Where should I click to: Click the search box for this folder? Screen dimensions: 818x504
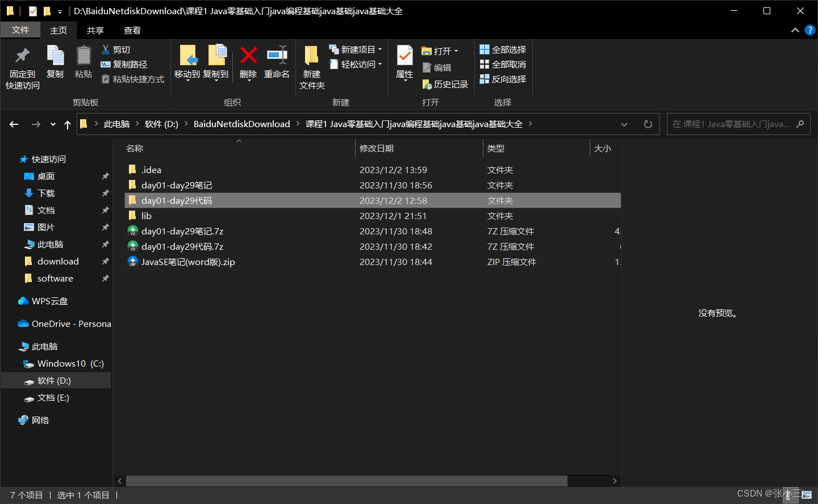pyautogui.click(x=738, y=124)
